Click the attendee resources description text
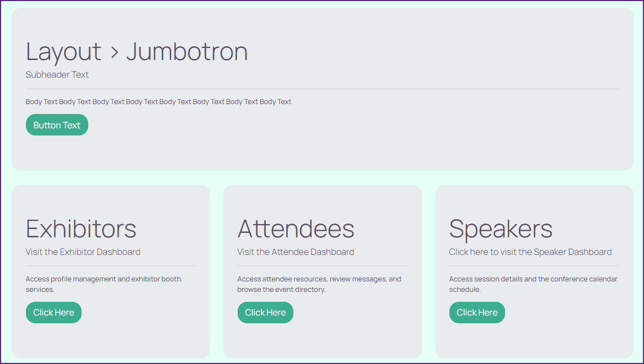The height and width of the screenshot is (364, 644). tap(319, 284)
